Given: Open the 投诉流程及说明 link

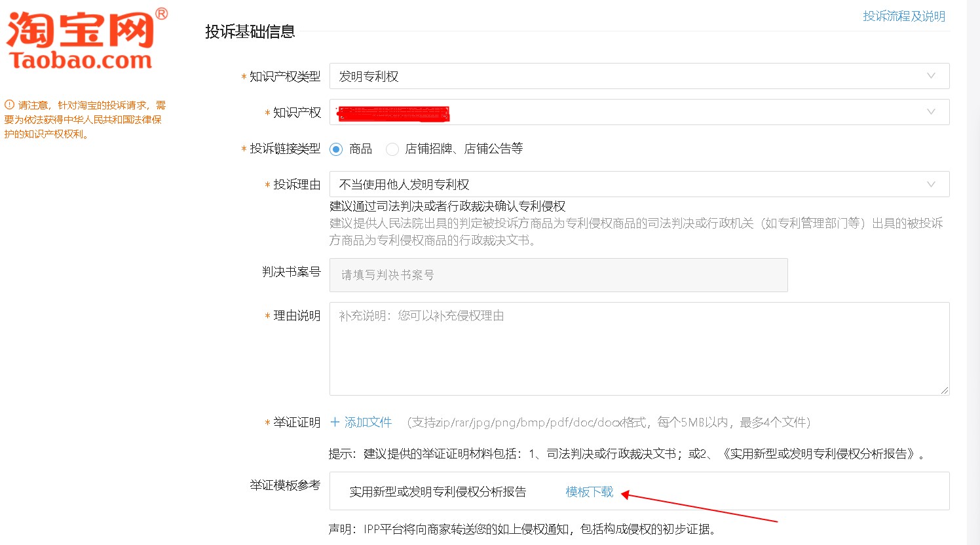Looking at the screenshot, I should click(903, 16).
